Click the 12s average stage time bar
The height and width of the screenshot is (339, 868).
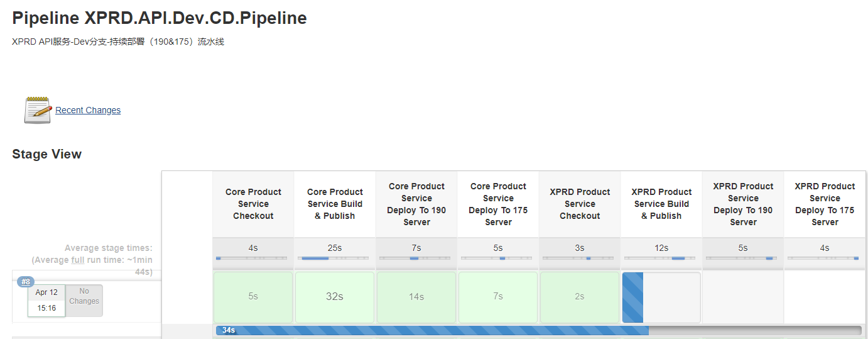coord(661,258)
